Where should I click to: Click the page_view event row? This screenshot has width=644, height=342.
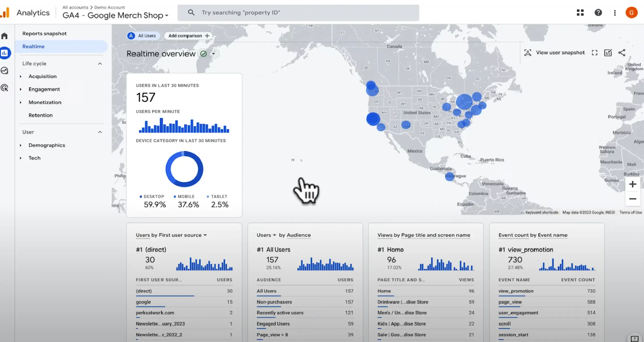[547, 302]
